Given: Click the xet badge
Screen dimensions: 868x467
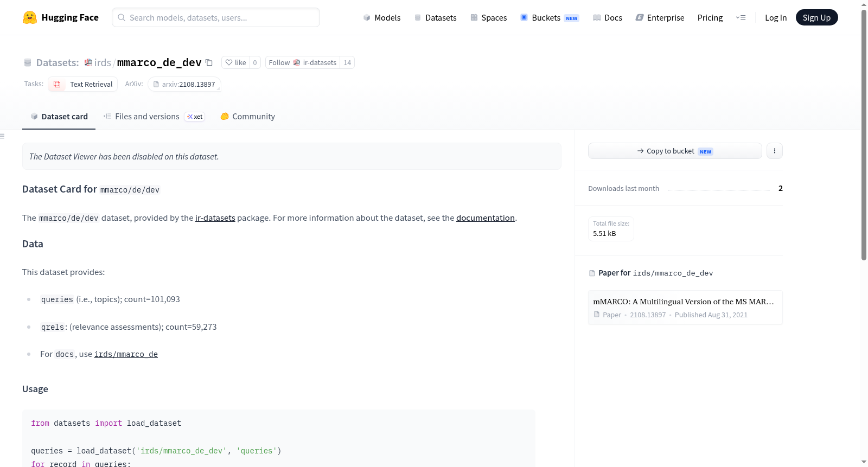Looking at the screenshot, I should tap(195, 117).
